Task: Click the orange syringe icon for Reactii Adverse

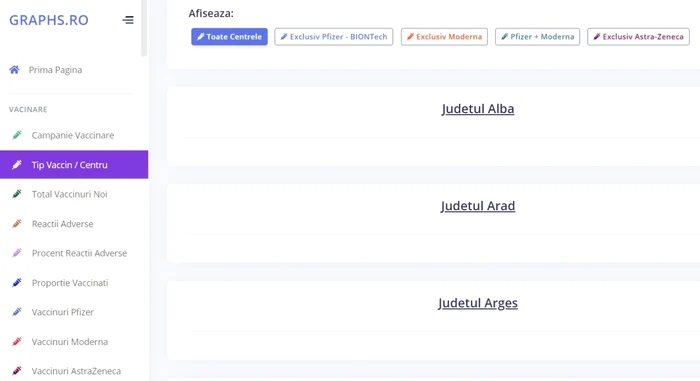Action: [17, 223]
